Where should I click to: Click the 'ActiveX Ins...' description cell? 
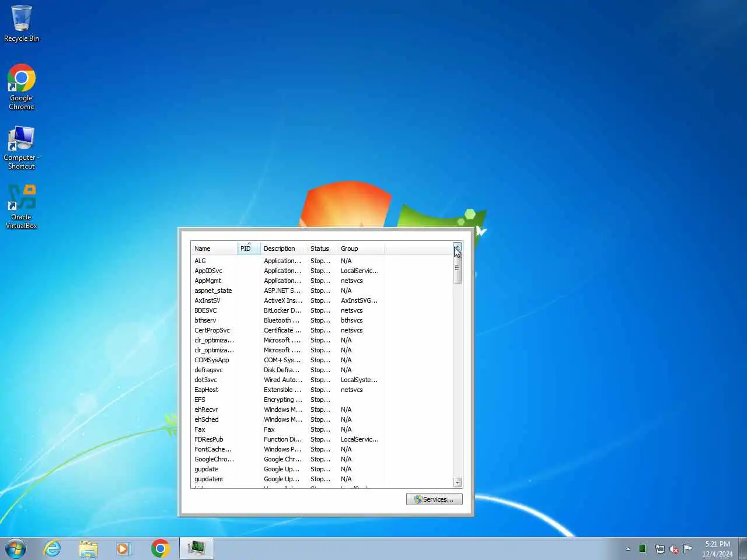point(283,300)
